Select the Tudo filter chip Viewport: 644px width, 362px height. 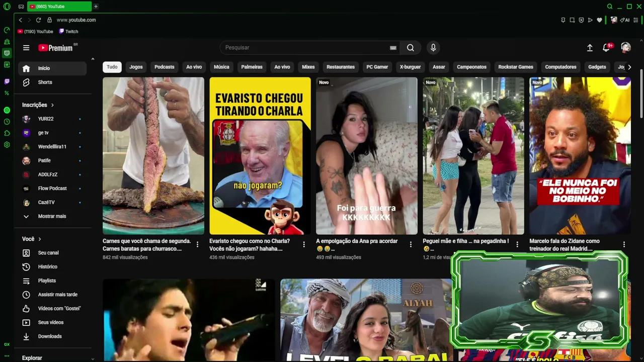[112, 67]
